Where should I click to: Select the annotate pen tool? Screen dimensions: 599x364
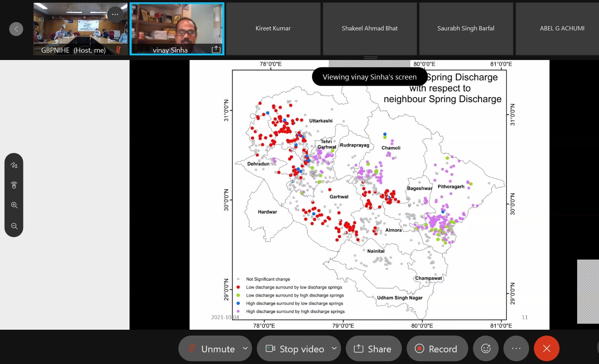14,165
